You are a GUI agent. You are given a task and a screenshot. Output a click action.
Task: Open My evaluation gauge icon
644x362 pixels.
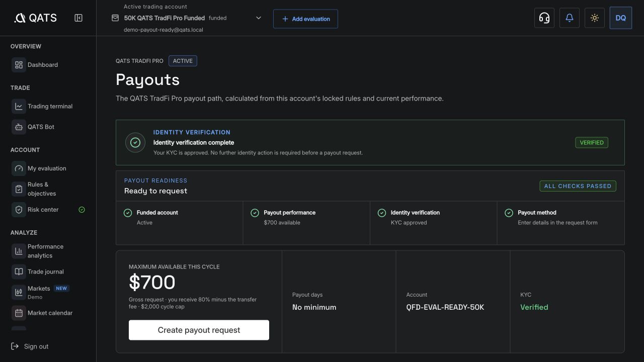tap(19, 168)
